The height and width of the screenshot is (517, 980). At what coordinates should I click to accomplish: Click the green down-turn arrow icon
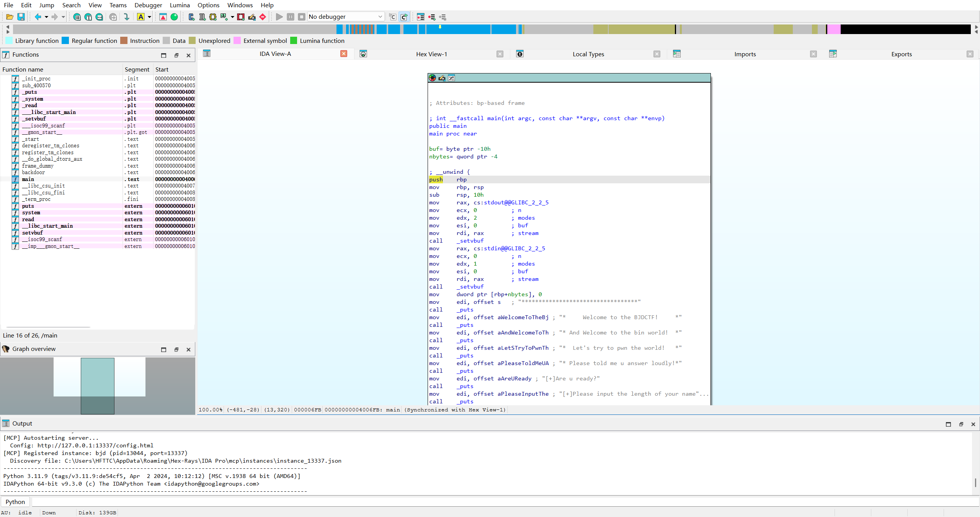tap(127, 17)
